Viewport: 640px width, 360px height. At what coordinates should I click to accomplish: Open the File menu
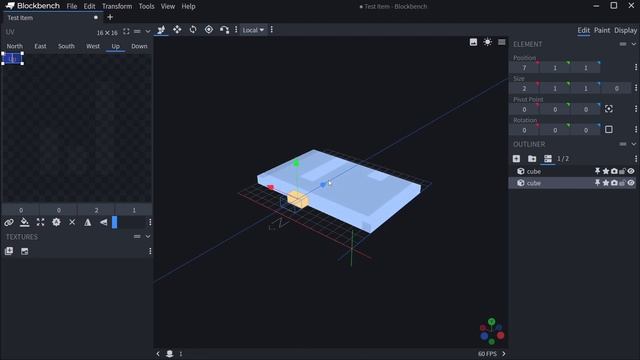[72, 7]
